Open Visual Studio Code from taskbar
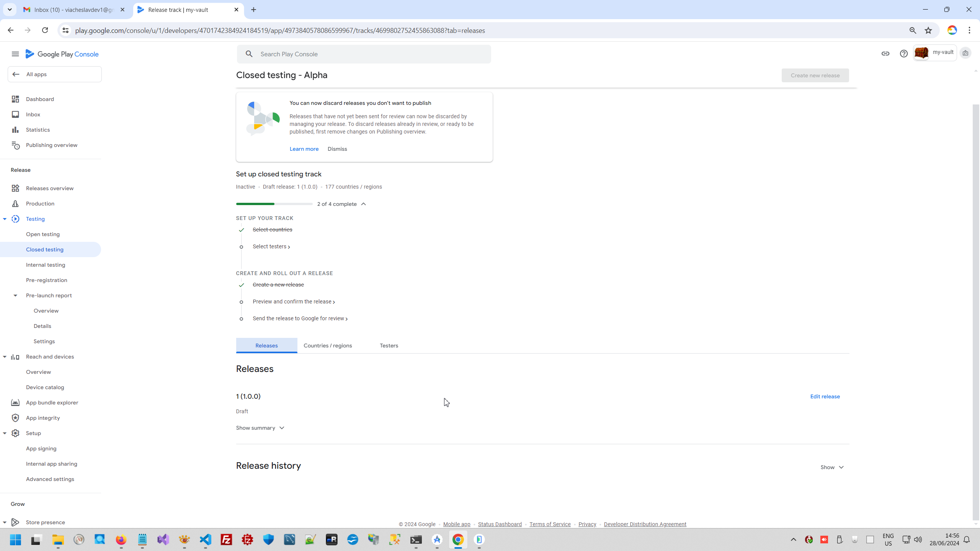980x551 pixels. tap(206, 540)
